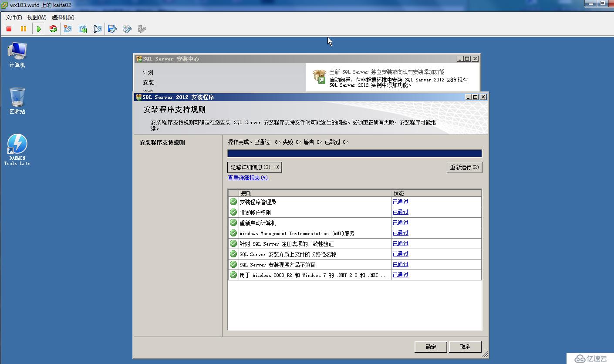Click rule text 安装程序管理员
614x364 pixels.
(x=258, y=202)
